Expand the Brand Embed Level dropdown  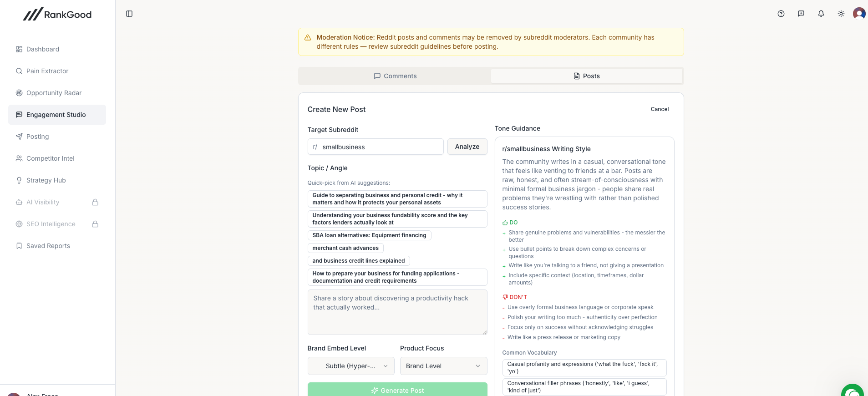351,366
